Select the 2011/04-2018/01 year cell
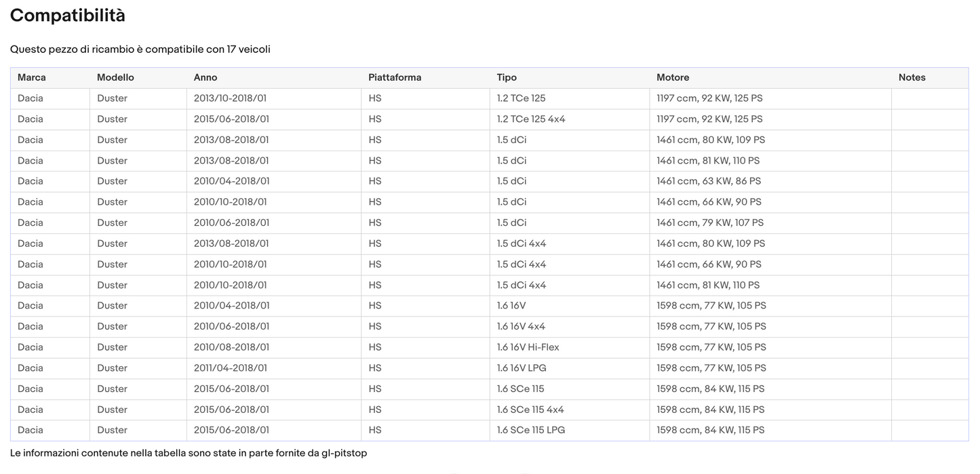This screenshot has height=474, width=980. pos(231,368)
